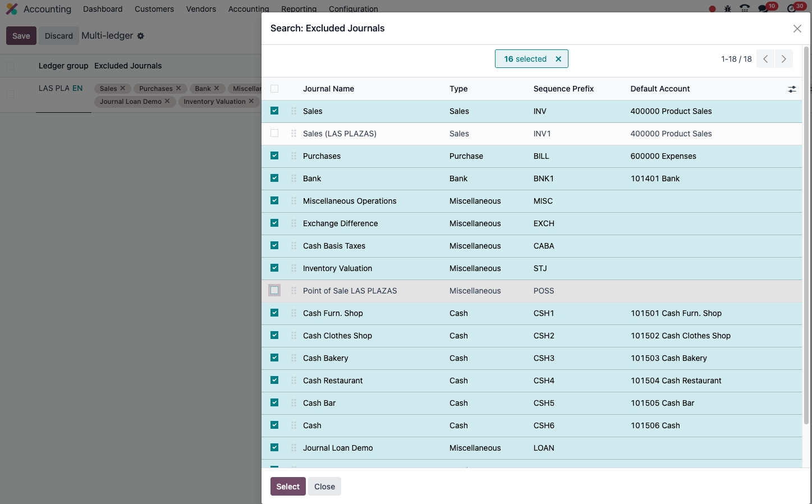The image size is (812, 504).
Task: Remove the Journal Loan Demo tag
Action: pyautogui.click(x=167, y=101)
